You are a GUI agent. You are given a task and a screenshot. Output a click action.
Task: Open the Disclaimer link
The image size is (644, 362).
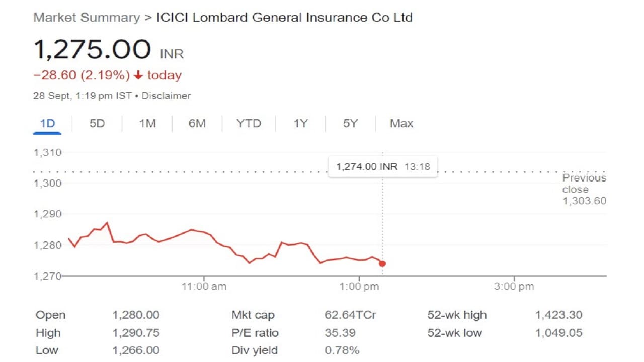click(x=166, y=96)
